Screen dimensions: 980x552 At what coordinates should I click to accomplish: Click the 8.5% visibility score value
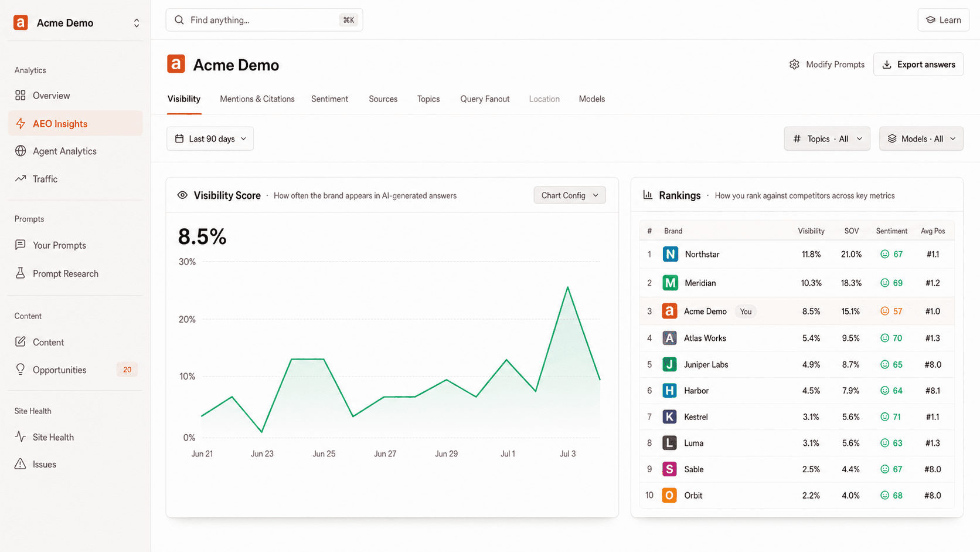click(x=202, y=237)
